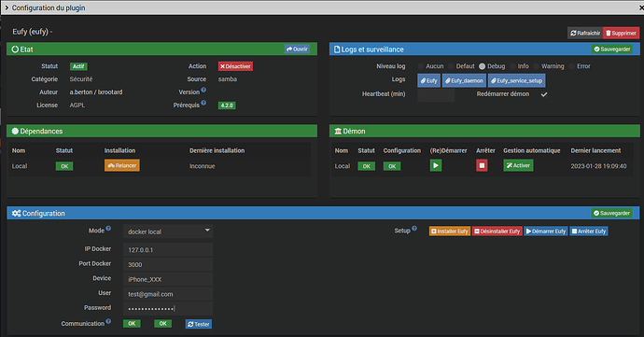Open the Eufy_service_setup log file

tap(517, 80)
